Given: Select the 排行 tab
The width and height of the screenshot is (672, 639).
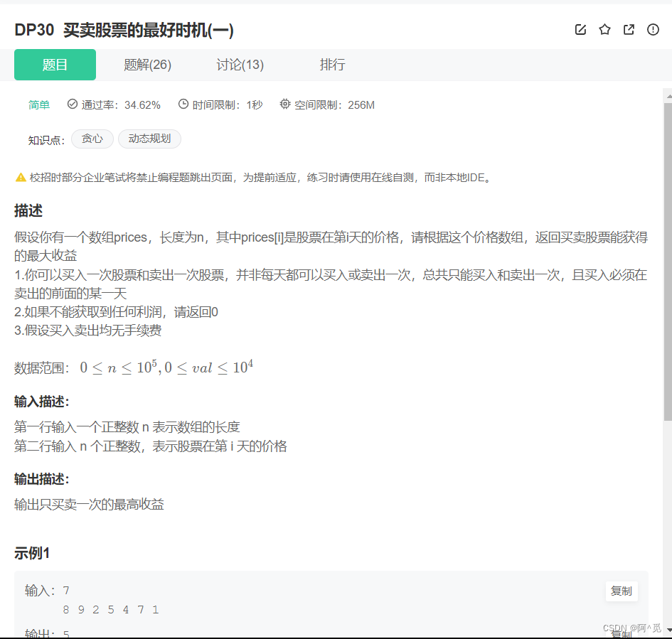Looking at the screenshot, I should [332, 65].
